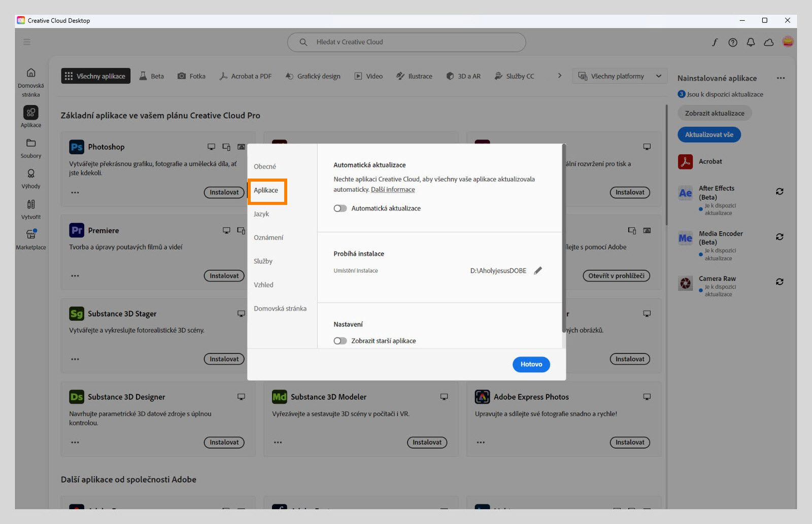Click the pencil icon to edit install location
812x524 pixels.
point(538,270)
